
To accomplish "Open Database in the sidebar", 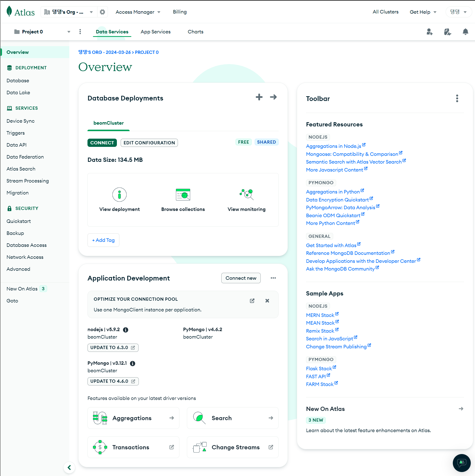I will 18,81.
